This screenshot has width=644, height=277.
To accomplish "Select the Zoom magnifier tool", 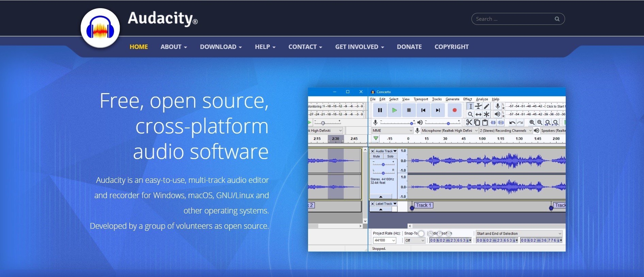I will click(x=470, y=114).
